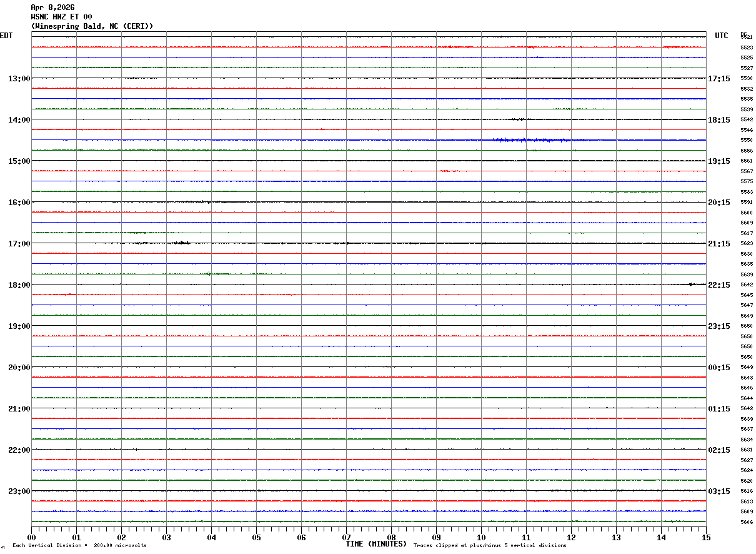The height and width of the screenshot is (554, 756).
Task: Click the 'EDT' time zone label
Action: coord(6,36)
